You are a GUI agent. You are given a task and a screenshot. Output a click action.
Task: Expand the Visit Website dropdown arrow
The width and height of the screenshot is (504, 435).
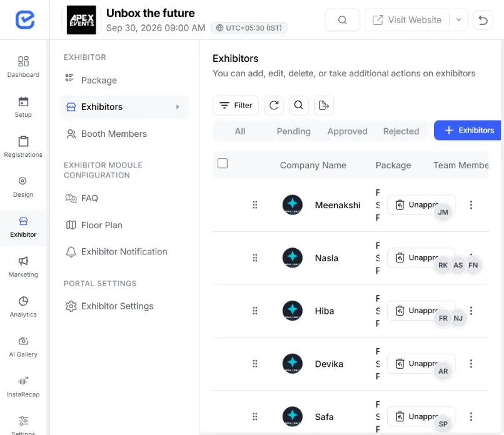(459, 20)
